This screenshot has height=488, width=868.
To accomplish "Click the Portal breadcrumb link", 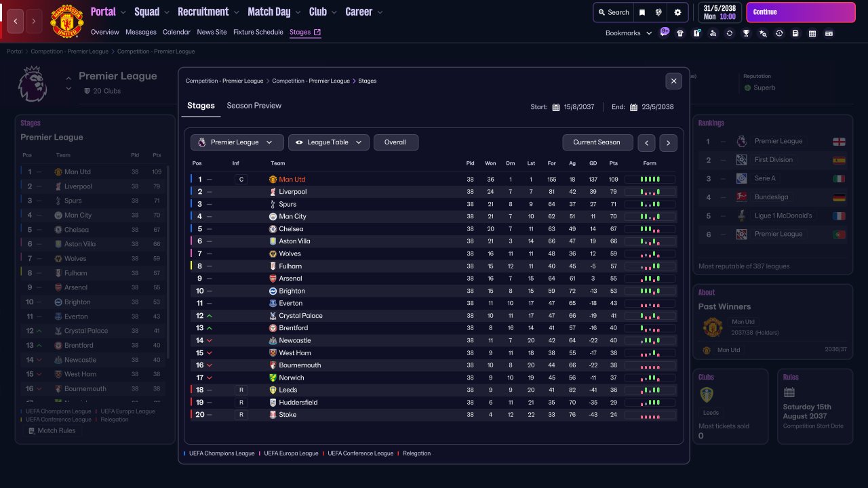I will point(15,52).
